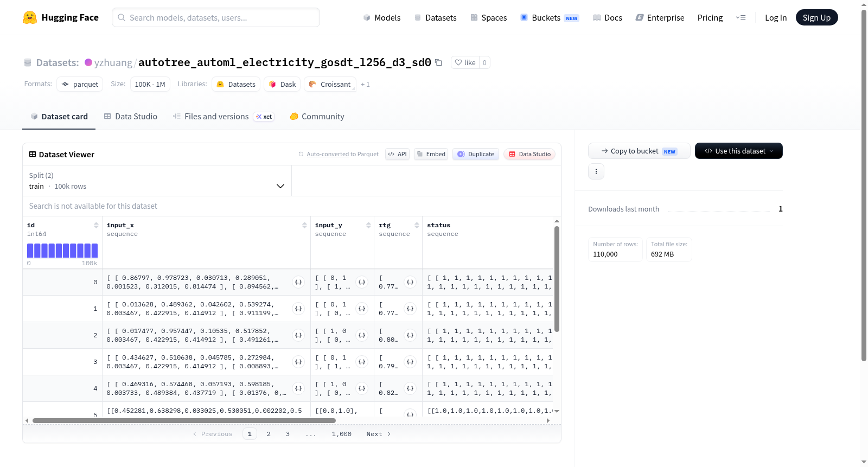
Task: Copy the dataset name with the copy icon
Action: click(438, 62)
